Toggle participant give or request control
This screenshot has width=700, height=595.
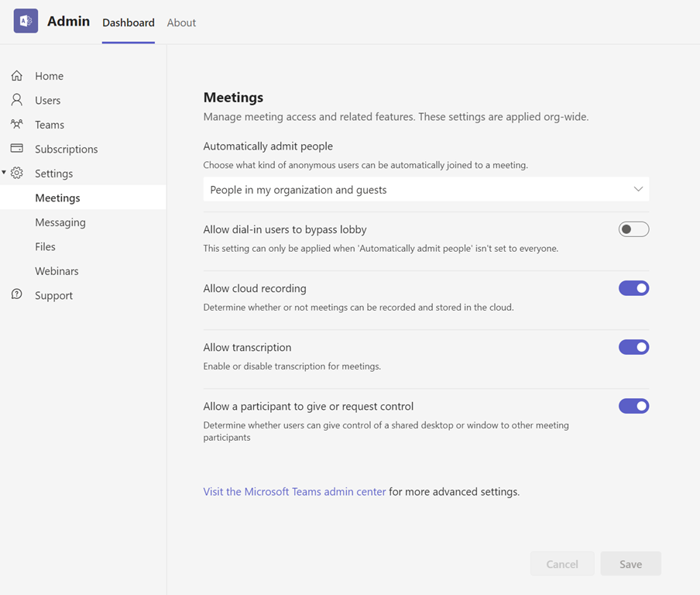coord(633,406)
